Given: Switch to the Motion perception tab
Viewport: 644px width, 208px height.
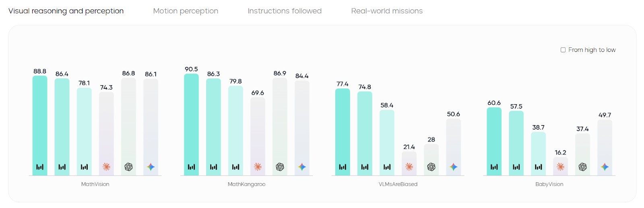Looking at the screenshot, I should (186, 11).
